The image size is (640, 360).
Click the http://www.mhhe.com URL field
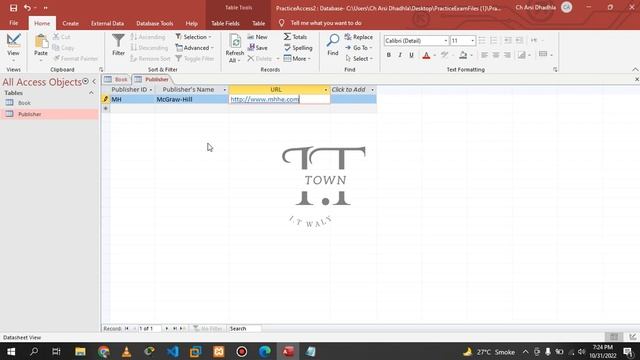pyautogui.click(x=279, y=99)
